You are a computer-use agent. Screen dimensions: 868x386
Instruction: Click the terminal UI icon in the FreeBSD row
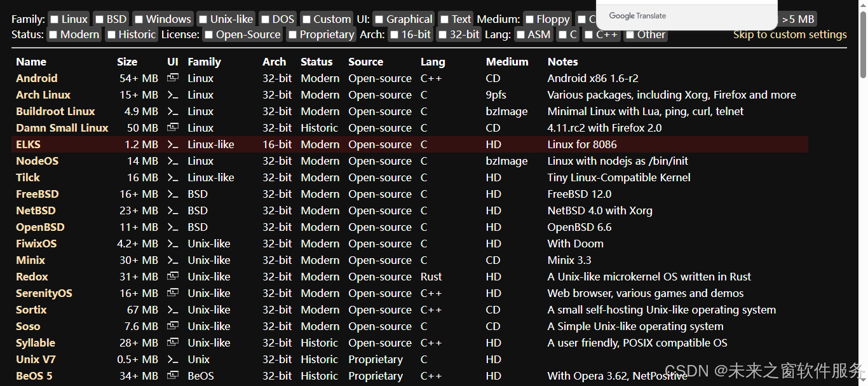(x=172, y=194)
